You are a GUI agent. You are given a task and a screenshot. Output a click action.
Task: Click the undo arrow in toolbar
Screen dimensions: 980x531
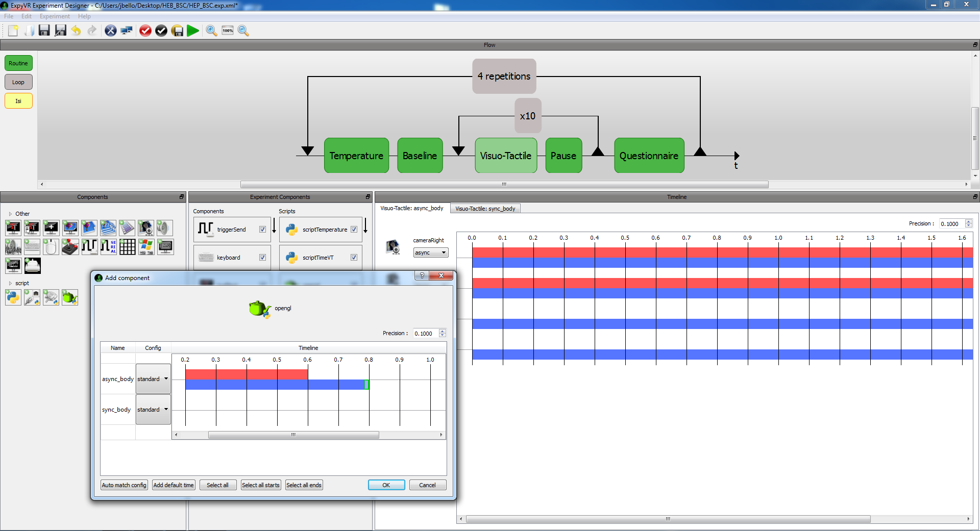pyautogui.click(x=76, y=31)
